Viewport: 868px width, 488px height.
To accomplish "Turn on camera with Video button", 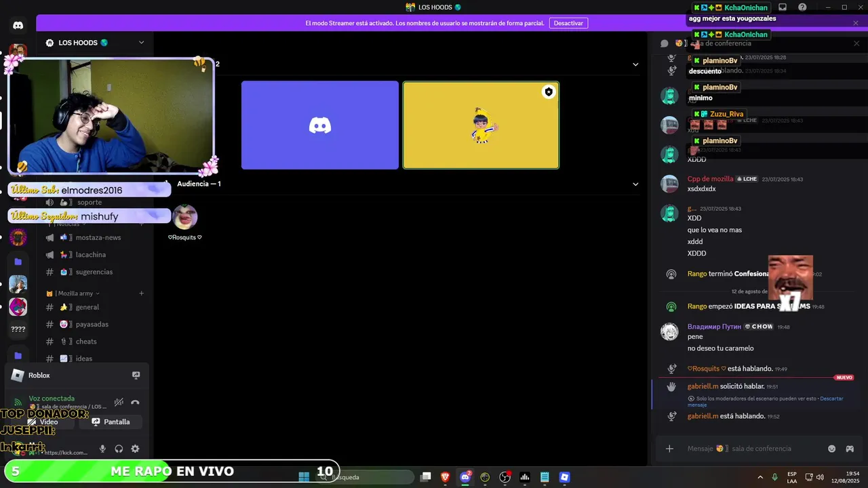I will (42, 422).
